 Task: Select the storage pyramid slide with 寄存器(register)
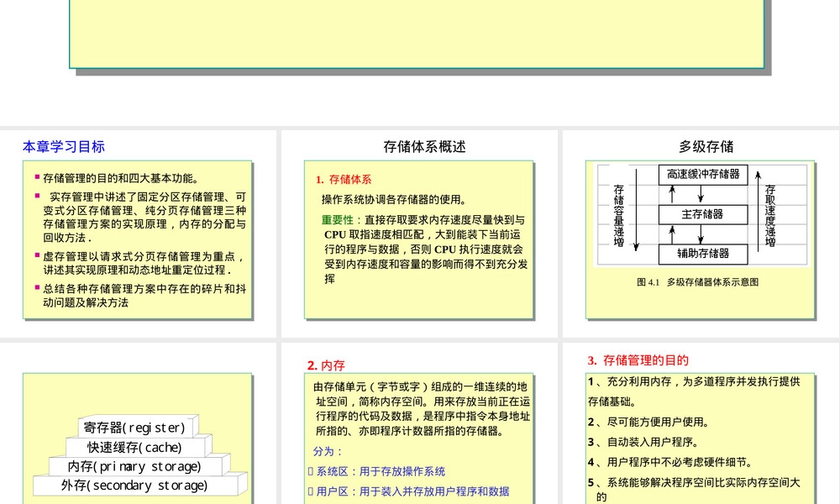(x=138, y=423)
